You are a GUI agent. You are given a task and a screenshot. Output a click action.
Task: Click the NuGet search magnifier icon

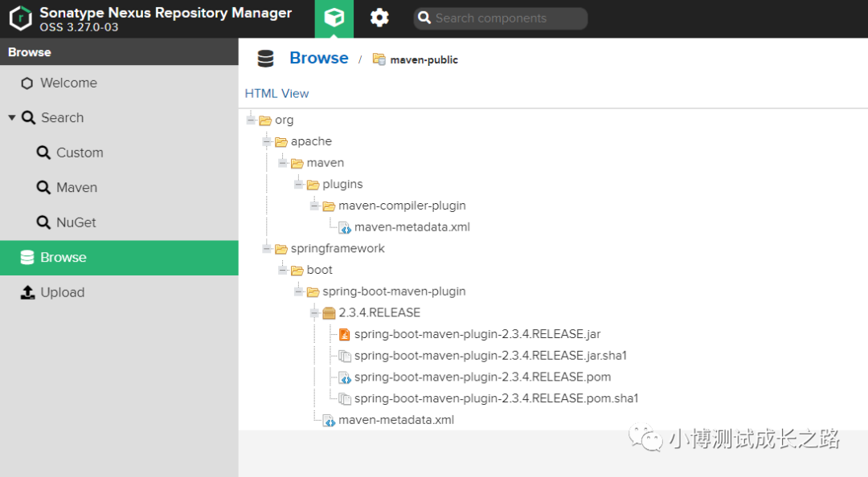tap(43, 222)
